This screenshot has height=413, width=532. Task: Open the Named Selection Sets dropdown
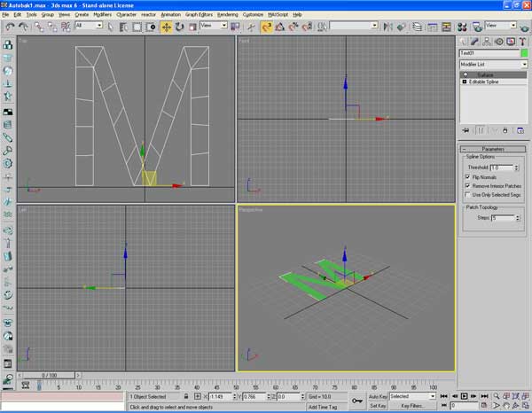click(x=354, y=26)
